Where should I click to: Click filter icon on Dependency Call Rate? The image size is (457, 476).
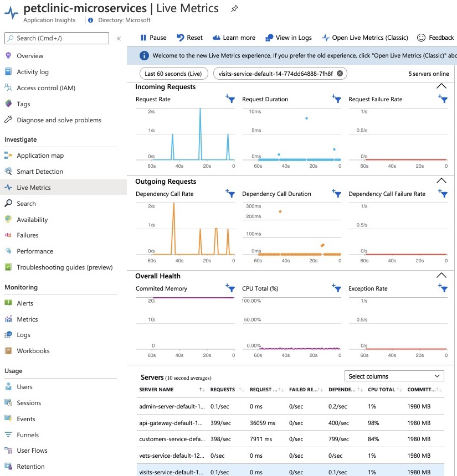pos(230,193)
